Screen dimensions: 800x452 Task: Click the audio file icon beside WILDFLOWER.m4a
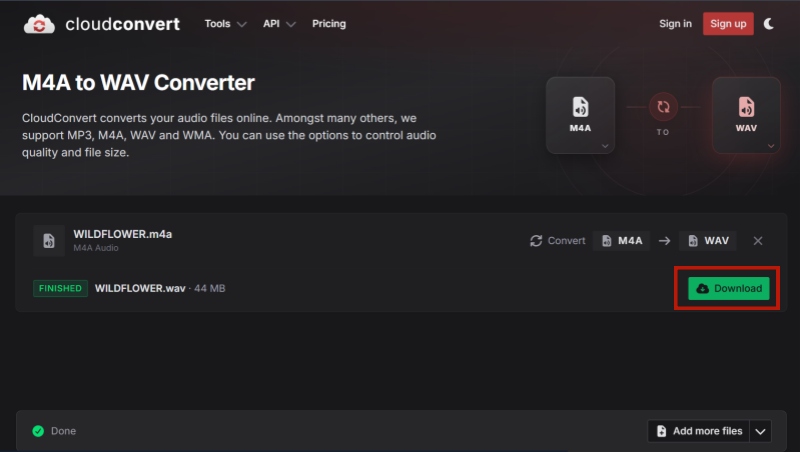click(x=49, y=240)
